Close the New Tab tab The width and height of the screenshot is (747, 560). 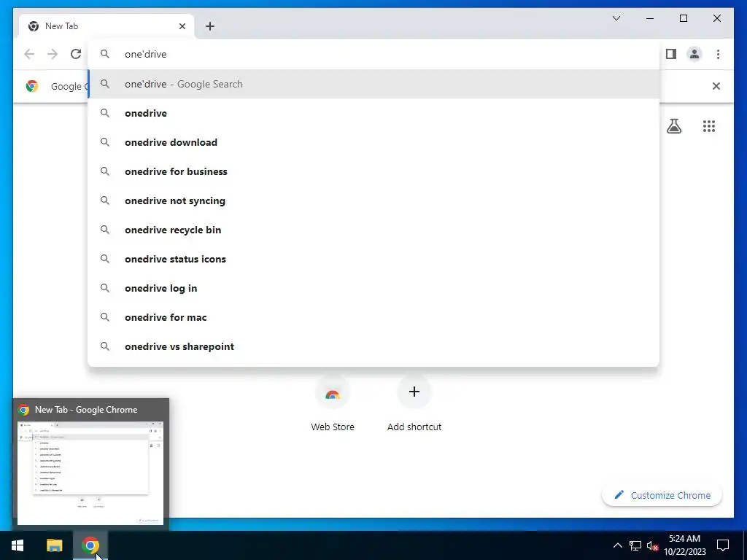click(x=182, y=26)
